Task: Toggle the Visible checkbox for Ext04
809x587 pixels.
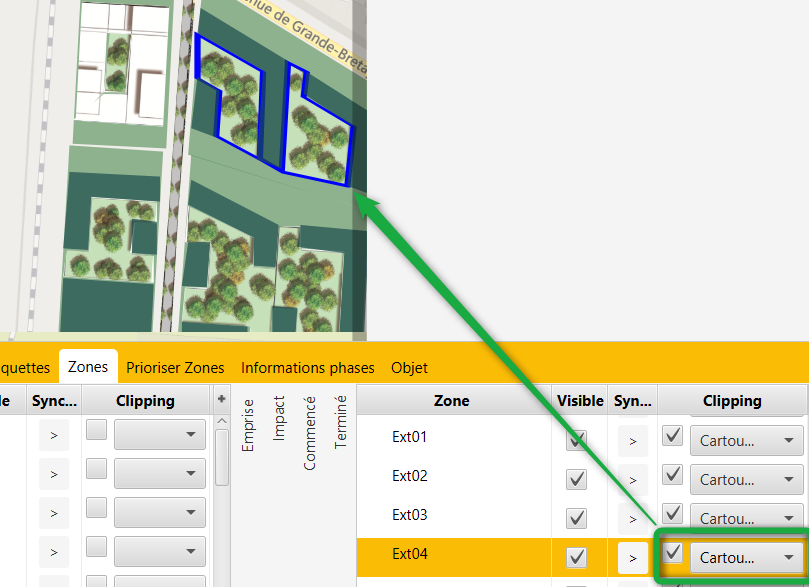Action: click(x=577, y=557)
